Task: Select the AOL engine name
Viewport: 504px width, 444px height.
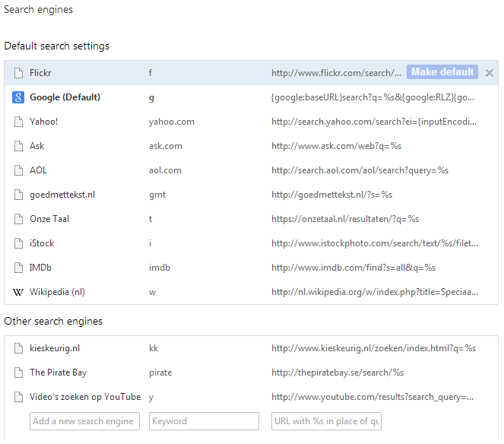Action: (x=38, y=170)
